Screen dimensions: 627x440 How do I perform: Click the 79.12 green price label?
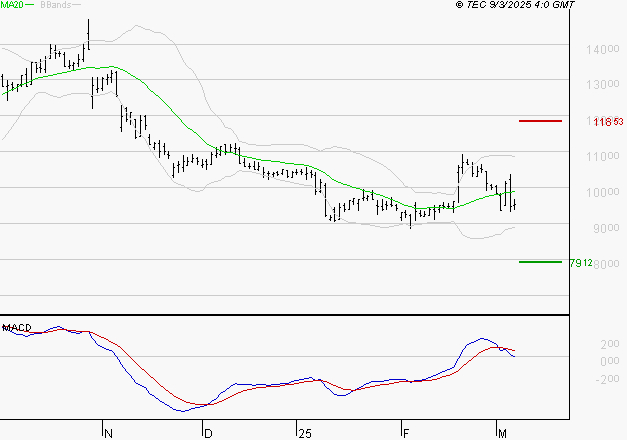point(581,263)
